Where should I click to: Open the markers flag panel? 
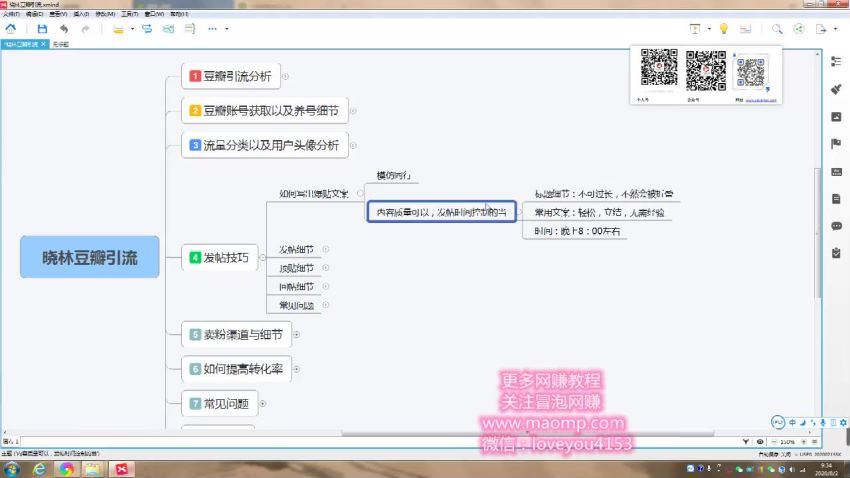836,144
